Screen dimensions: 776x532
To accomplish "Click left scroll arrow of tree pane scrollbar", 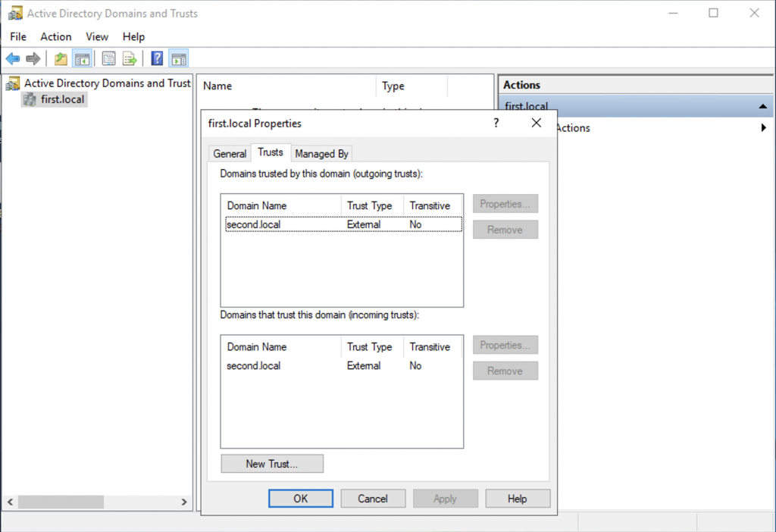I will 11,502.
